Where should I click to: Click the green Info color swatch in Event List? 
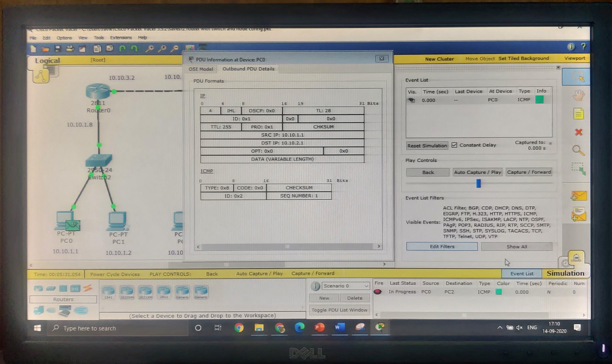tap(539, 100)
